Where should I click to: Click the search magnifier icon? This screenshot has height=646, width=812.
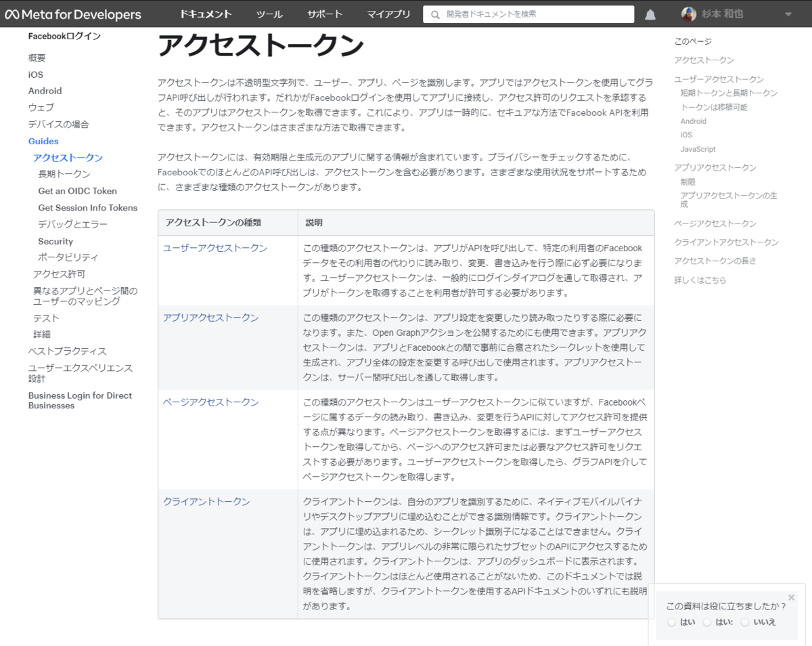click(x=434, y=14)
